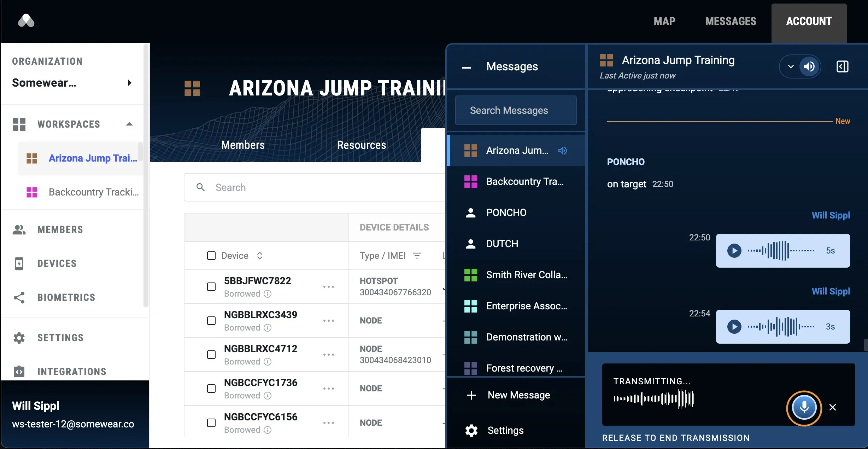Open Forest recovery conversation

tap(516, 366)
